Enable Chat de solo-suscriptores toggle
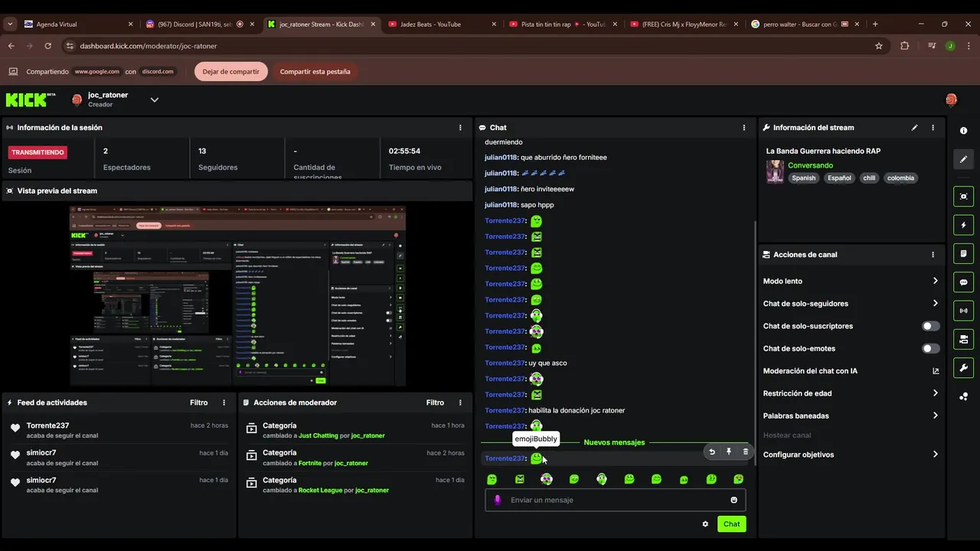The width and height of the screenshot is (980, 551). [930, 326]
